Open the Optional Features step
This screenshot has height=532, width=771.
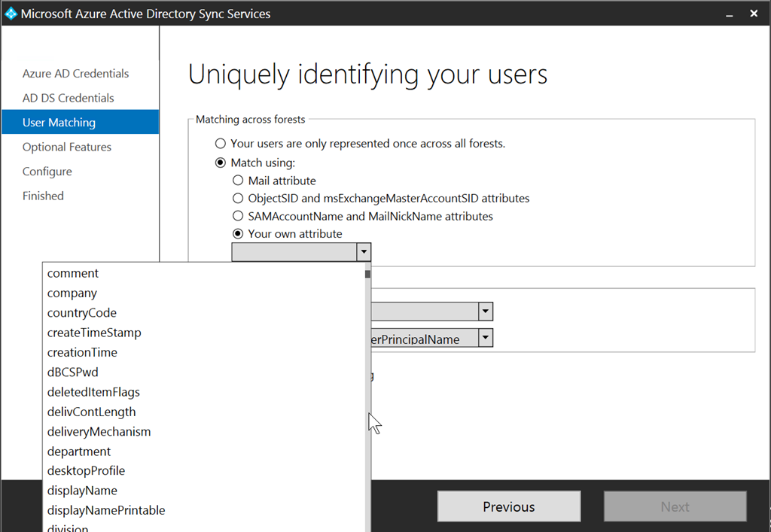coord(67,147)
